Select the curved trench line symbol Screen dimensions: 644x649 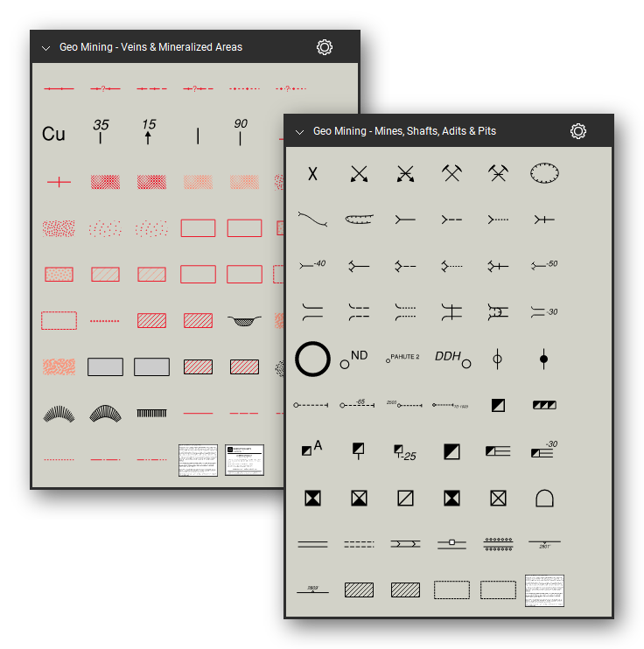[312, 219]
